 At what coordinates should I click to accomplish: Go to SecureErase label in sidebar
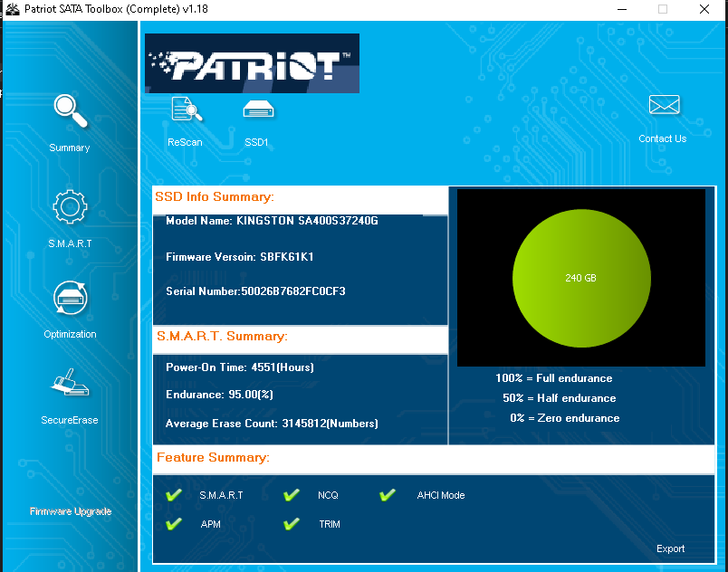coord(70,420)
